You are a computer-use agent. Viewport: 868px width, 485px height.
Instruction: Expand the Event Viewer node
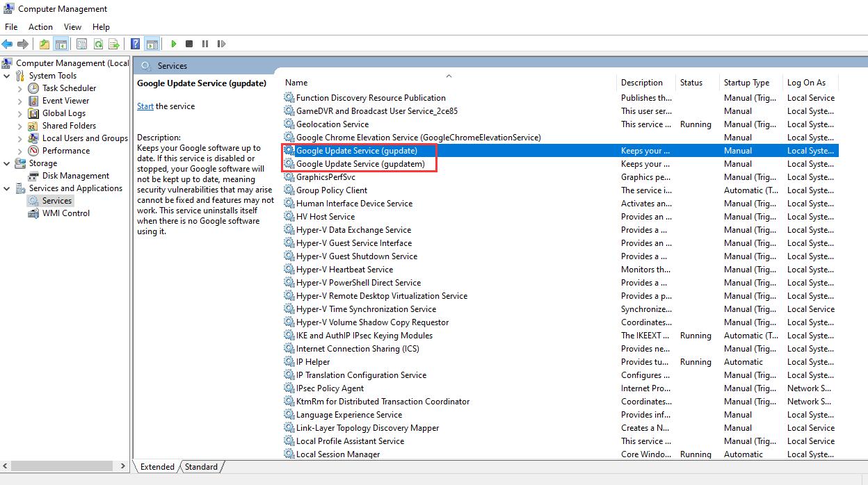[x=20, y=101]
